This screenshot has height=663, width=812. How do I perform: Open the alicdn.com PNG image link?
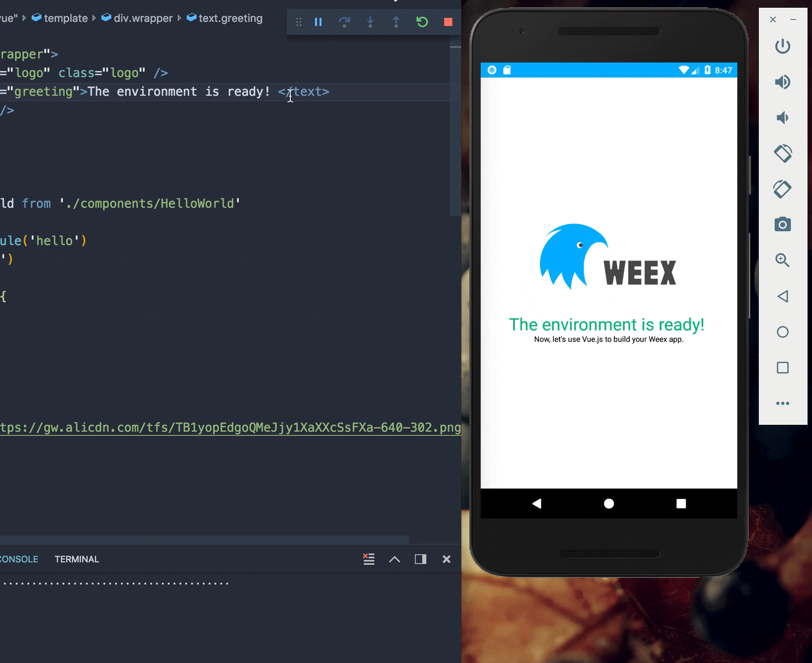pos(227,427)
